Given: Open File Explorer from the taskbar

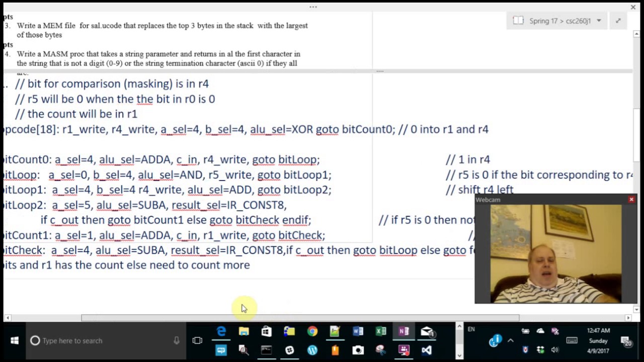Looking at the screenshot, I should tap(244, 331).
